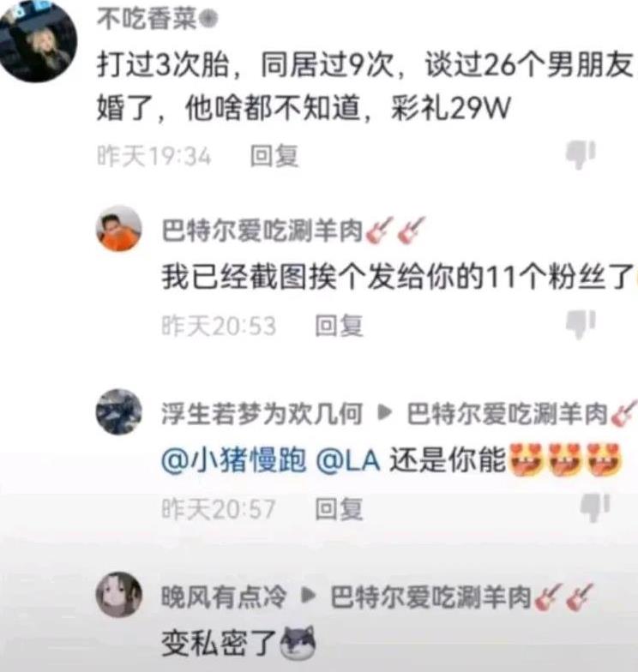638x672 pixels.
Task: Open username 浮生若梦为欢几何
Action: coord(262,414)
